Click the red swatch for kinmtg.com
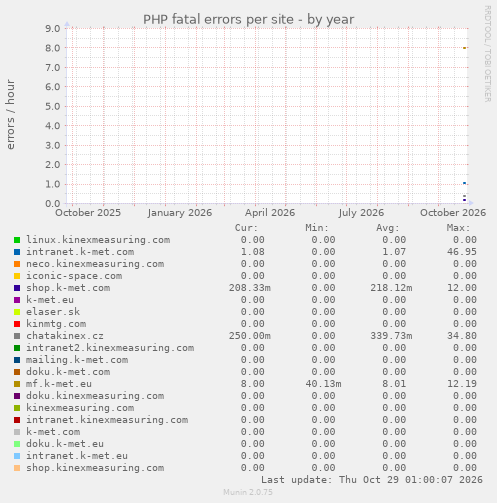 coord(17,324)
